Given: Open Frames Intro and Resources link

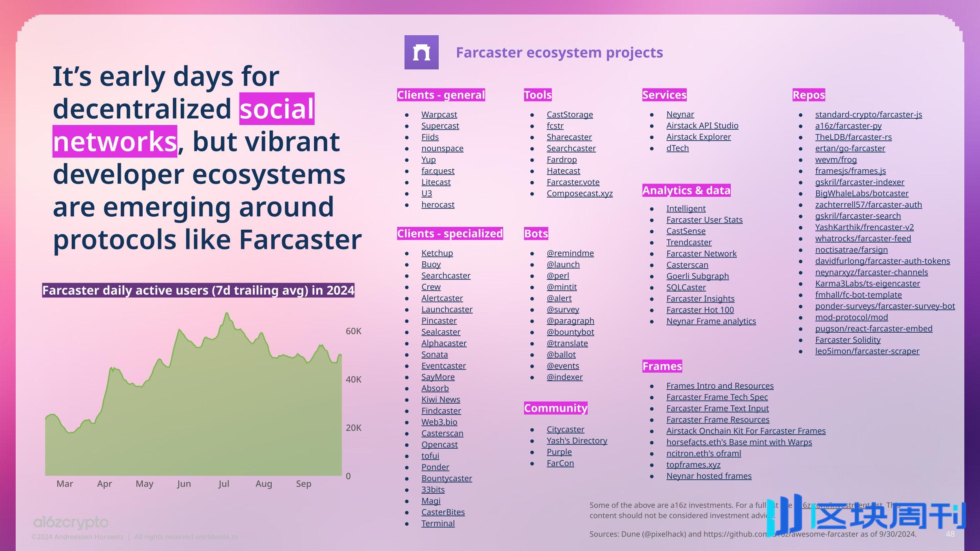Looking at the screenshot, I should click(720, 386).
